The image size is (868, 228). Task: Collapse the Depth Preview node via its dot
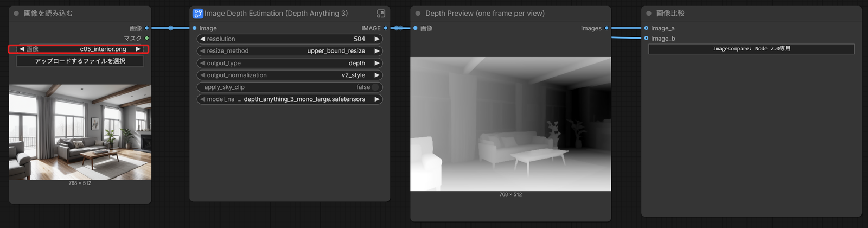pos(418,14)
